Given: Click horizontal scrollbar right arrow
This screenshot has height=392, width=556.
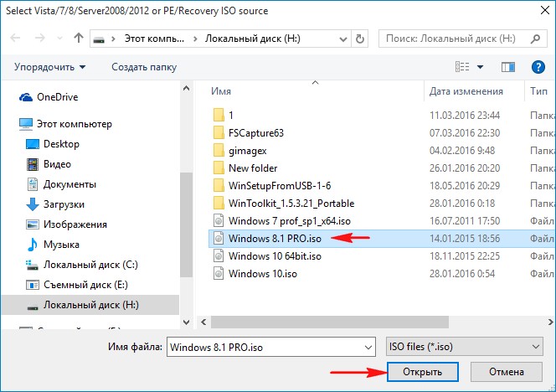Looking at the screenshot, I should pyautogui.click(x=550, y=322).
